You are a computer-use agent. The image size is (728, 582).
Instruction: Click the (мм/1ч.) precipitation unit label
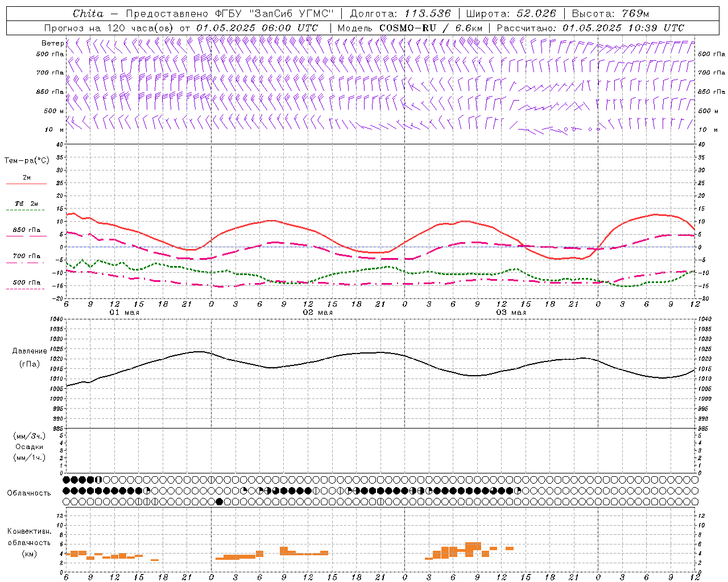[30, 458]
